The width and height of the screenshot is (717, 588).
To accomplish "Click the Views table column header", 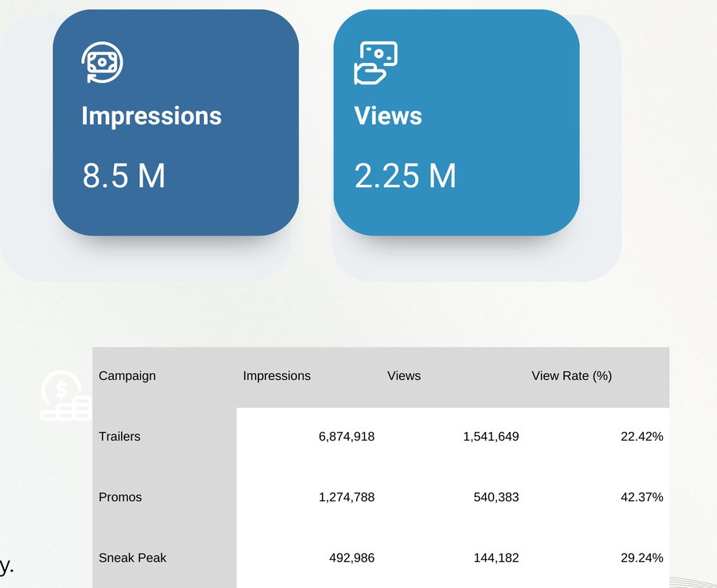I will [x=404, y=376].
